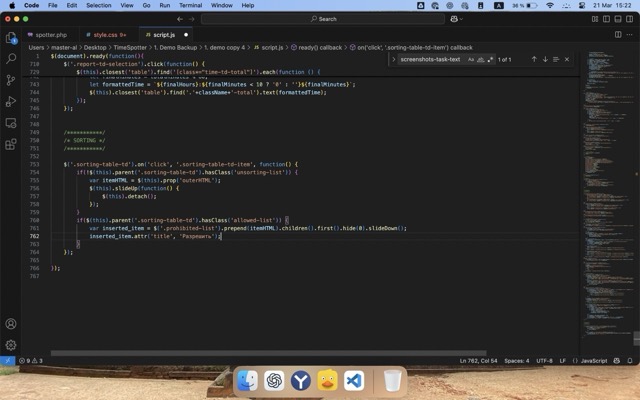This screenshot has width=640, height=400.
Task: Click the horizontal scrollbar below the editor
Action: (250, 352)
